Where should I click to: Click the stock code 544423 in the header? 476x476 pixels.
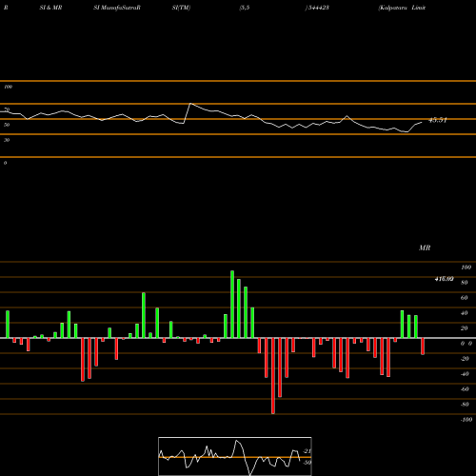pyautogui.click(x=318, y=8)
